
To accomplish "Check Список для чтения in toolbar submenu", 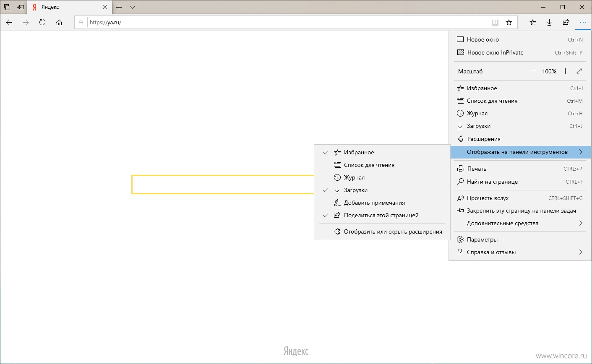I will click(x=381, y=165).
